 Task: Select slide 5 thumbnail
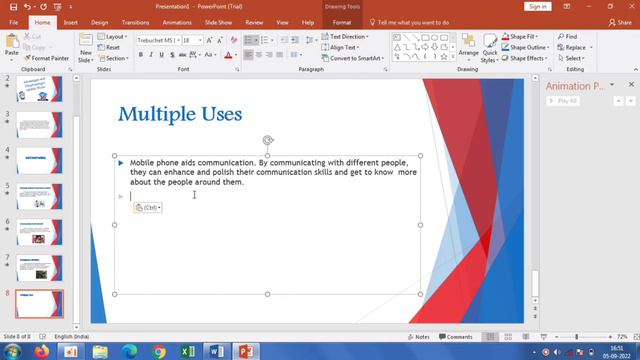pos(39,196)
